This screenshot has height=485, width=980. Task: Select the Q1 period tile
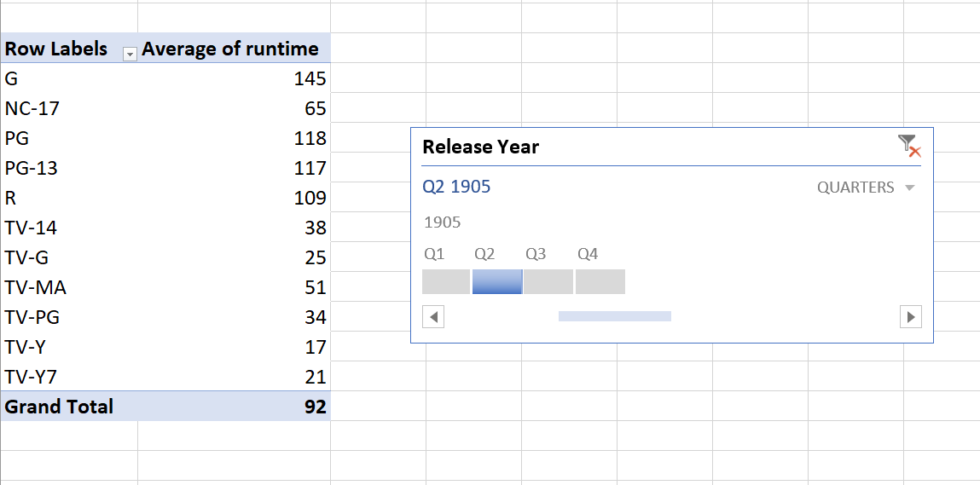point(445,282)
